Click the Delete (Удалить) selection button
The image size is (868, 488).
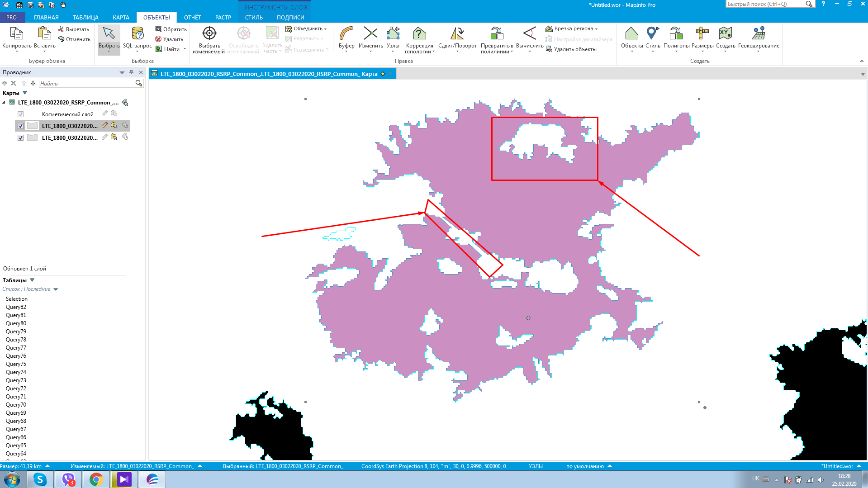click(x=169, y=39)
